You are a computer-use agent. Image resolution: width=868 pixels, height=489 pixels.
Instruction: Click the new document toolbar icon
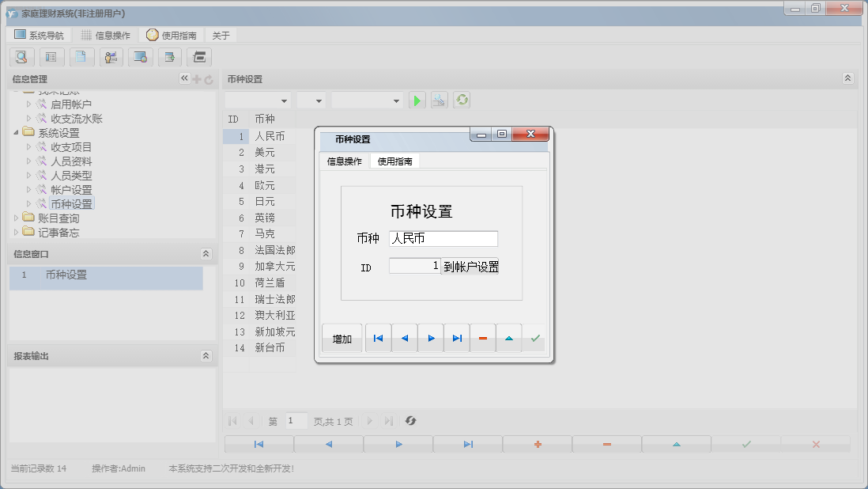pos(81,57)
